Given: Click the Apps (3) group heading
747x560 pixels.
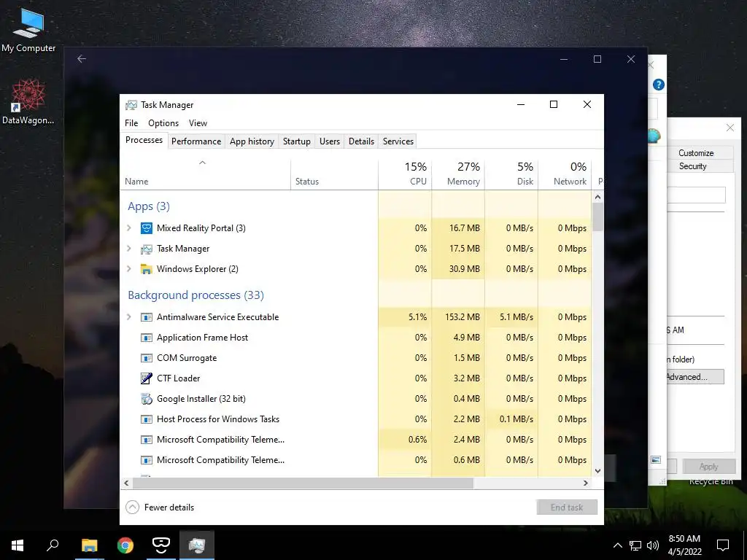Looking at the screenshot, I should (149, 206).
